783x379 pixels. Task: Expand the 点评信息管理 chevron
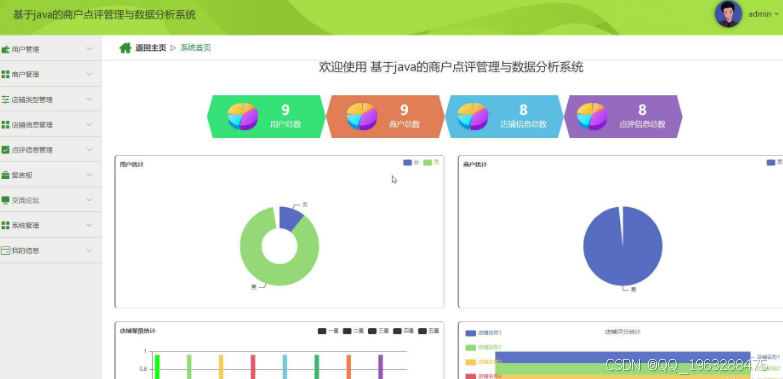click(89, 149)
